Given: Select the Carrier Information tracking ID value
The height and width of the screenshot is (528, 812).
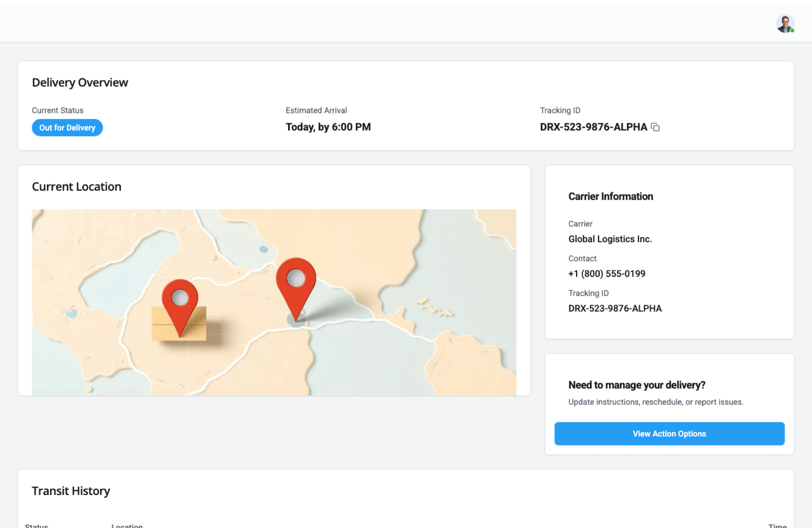Looking at the screenshot, I should (x=614, y=308).
